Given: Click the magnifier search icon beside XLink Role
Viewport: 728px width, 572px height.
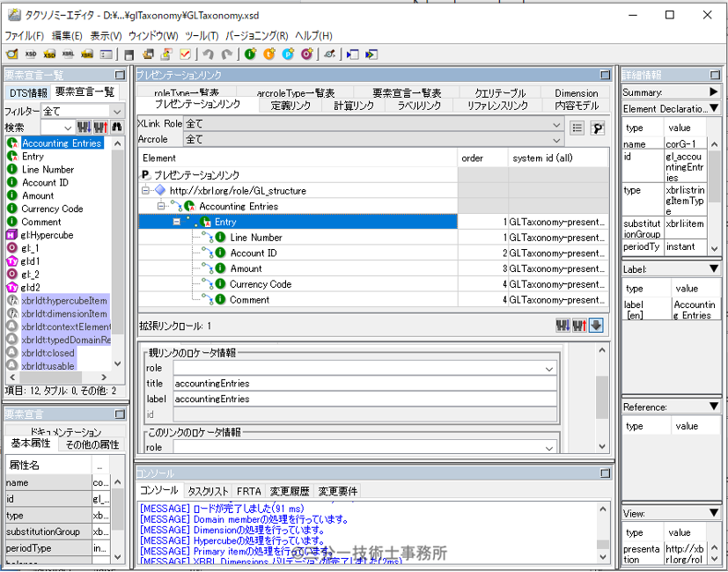Looking at the screenshot, I should pyautogui.click(x=598, y=128).
